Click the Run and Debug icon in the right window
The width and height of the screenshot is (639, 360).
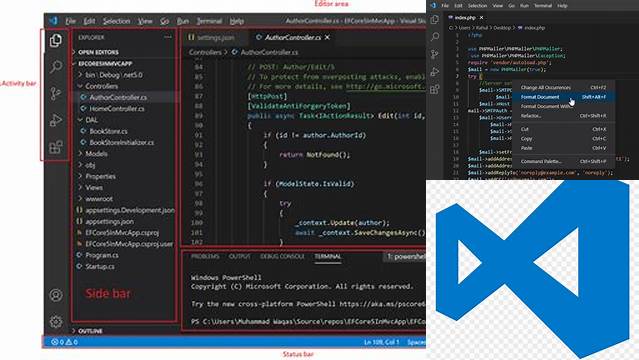point(435,72)
